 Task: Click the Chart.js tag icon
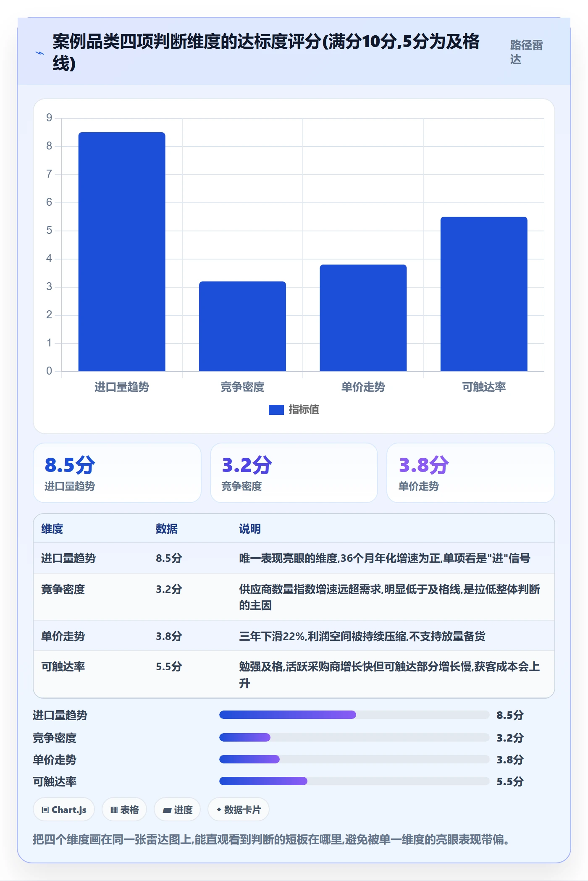click(45, 810)
